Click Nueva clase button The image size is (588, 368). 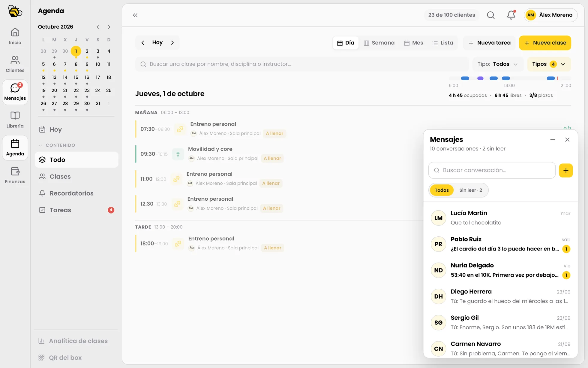(545, 43)
